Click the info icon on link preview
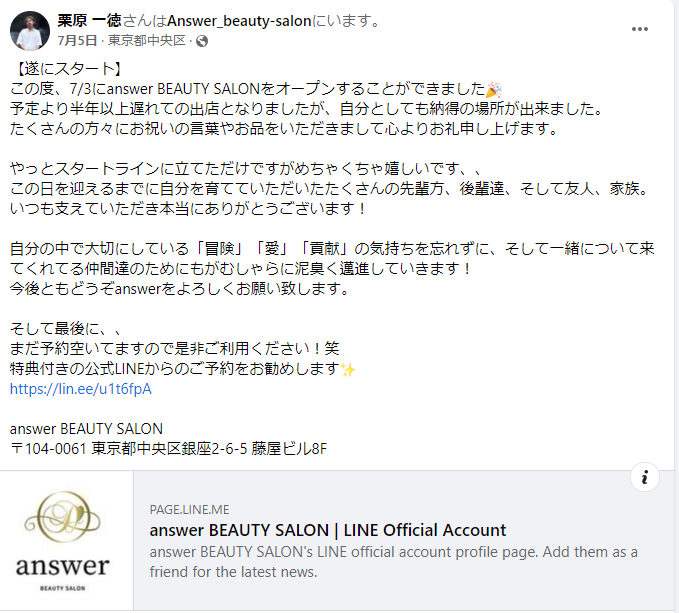Screen dimensions: 679x613 [645, 477]
